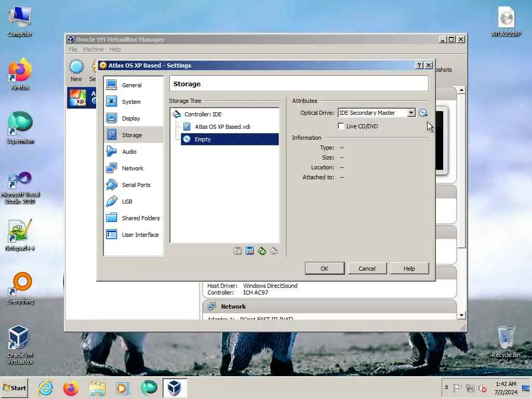The image size is (532, 399).
Task: Open Windows Media Player from taskbar
Action: pos(123,388)
